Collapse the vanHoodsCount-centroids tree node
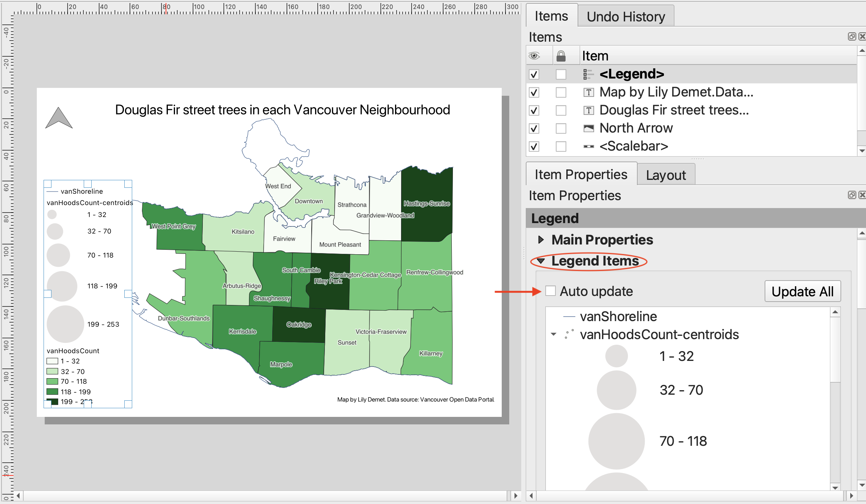This screenshot has width=866, height=504. click(554, 334)
